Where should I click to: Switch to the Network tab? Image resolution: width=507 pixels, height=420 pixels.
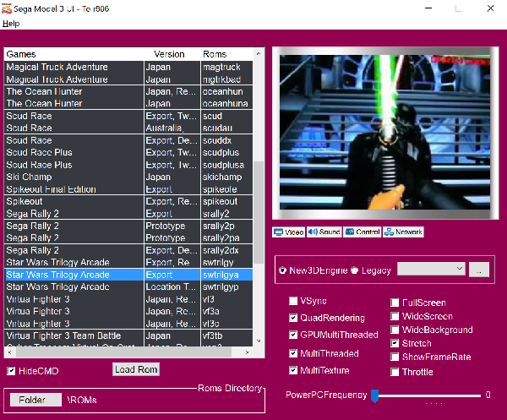403,232
